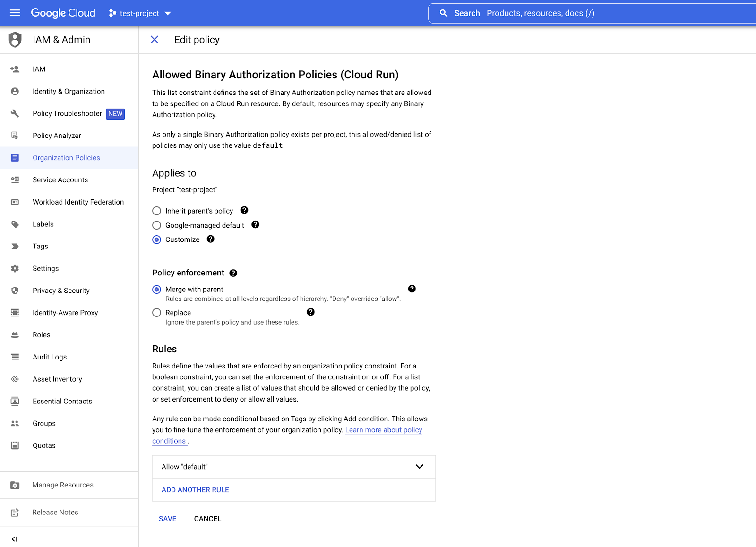Viewport: 756px width, 547px height.
Task: Click the Privacy & Security shield icon
Action: (15, 291)
